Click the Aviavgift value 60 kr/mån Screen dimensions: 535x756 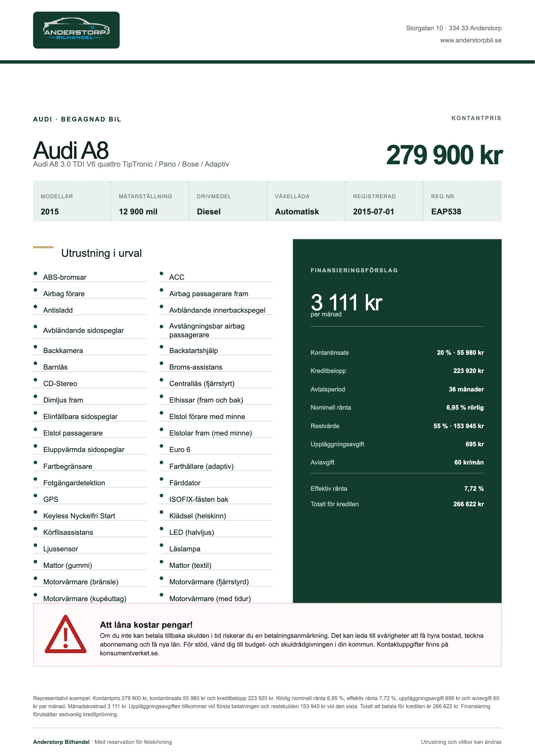click(x=469, y=462)
